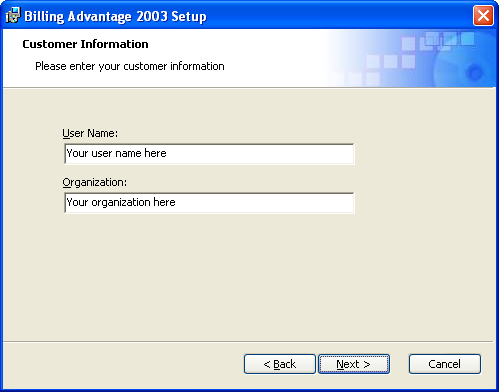This screenshot has height=392, width=499.
Task: Click the Organization label
Action: [95, 182]
